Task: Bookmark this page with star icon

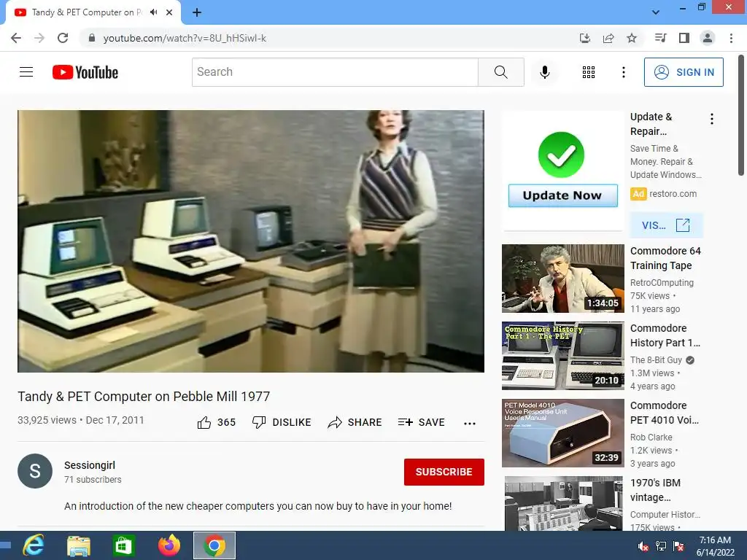Action: click(x=632, y=38)
